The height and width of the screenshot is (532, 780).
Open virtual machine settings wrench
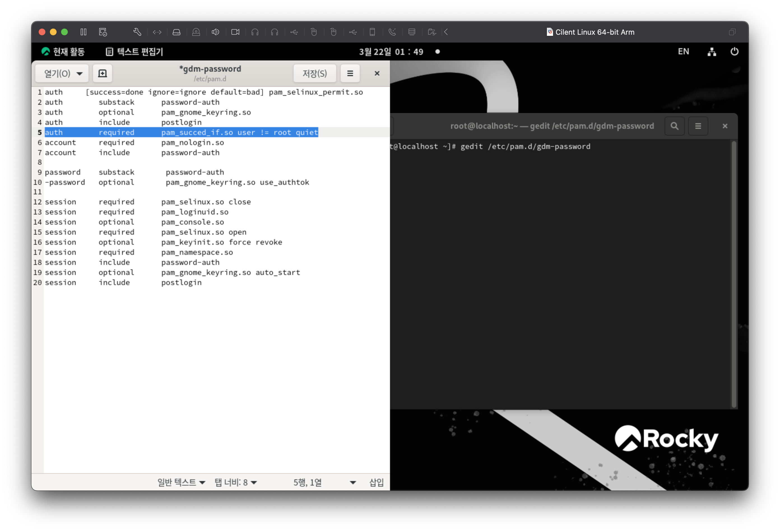click(137, 32)
